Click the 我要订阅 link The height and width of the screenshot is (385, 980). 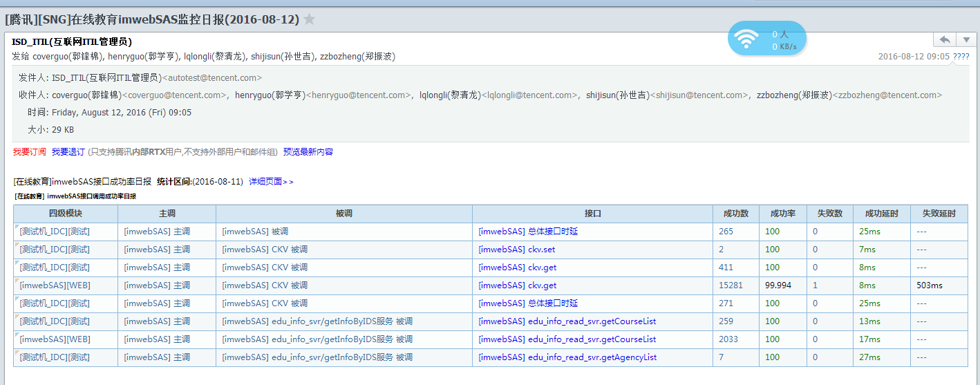(30, 152)
